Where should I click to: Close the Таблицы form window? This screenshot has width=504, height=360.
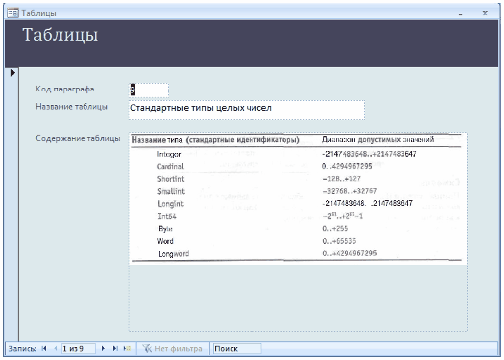tap(485, 13)
